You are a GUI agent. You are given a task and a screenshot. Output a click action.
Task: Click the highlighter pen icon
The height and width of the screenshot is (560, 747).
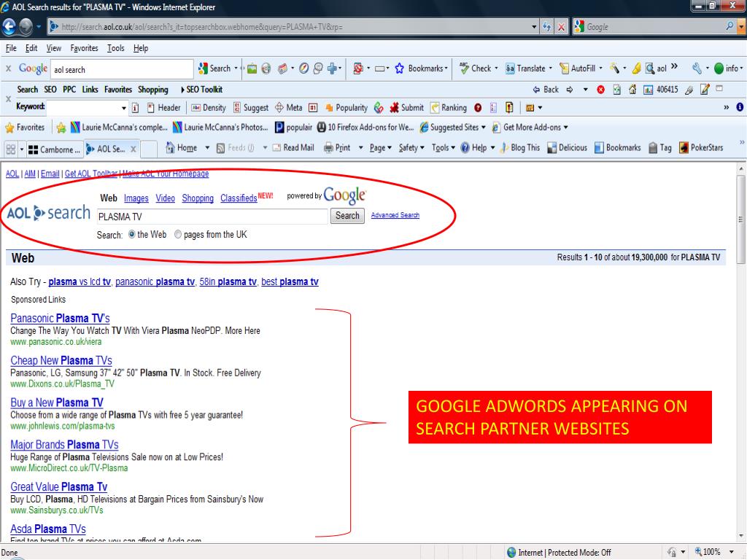click(x=636, y=69)
